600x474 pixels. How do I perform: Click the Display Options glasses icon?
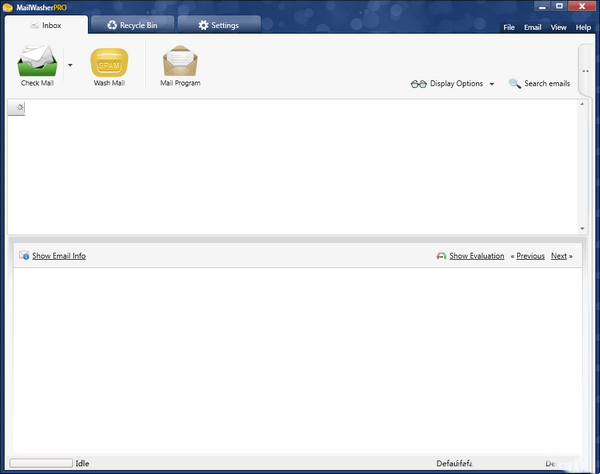pyautogui.click(x=419, y=84)
